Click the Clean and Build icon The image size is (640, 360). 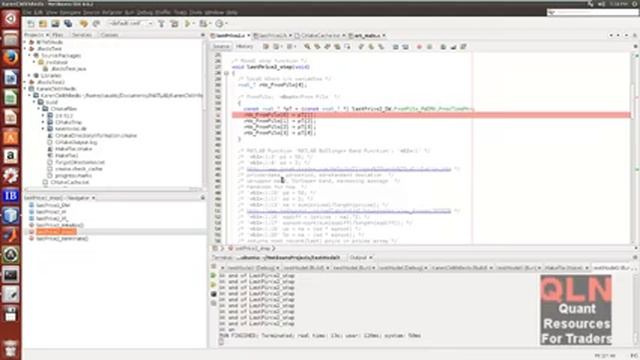coord(174,24)
